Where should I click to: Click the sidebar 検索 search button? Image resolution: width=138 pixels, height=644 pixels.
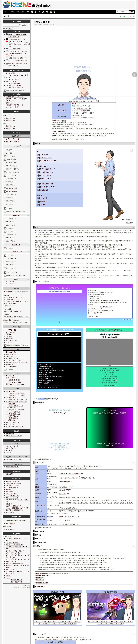pyautogui.click(x=10, y=28)
